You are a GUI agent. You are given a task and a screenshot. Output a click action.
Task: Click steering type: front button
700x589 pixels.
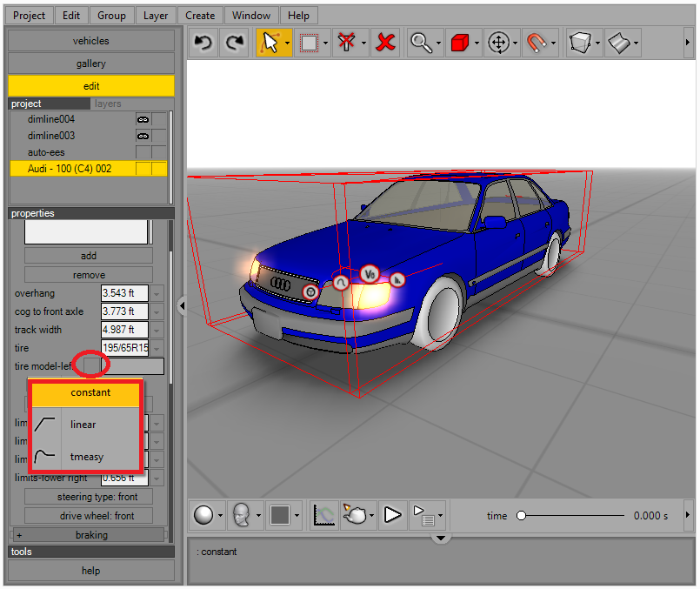coord(89,497)
